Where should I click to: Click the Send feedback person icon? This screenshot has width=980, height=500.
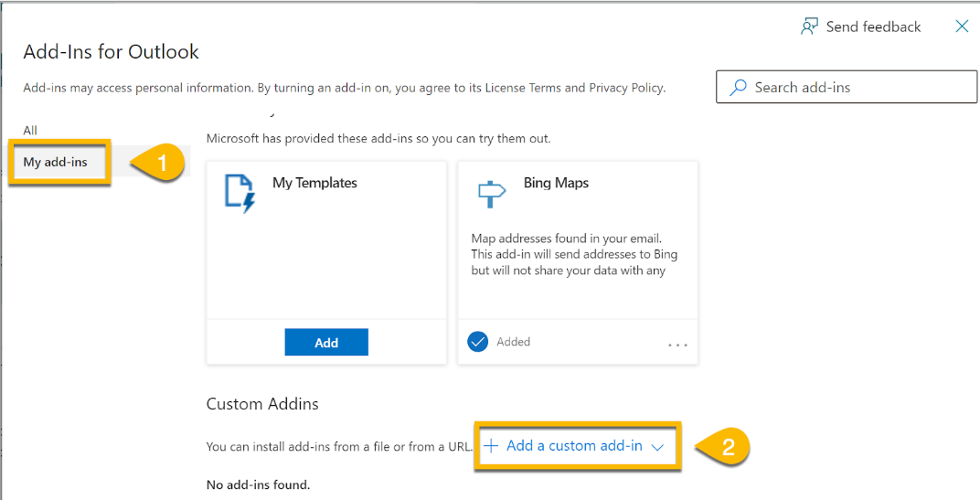(x=809, y=27)
